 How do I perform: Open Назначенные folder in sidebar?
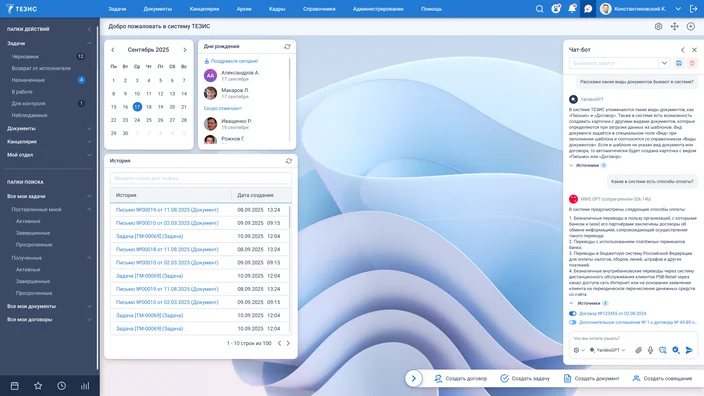pos(28,80)
